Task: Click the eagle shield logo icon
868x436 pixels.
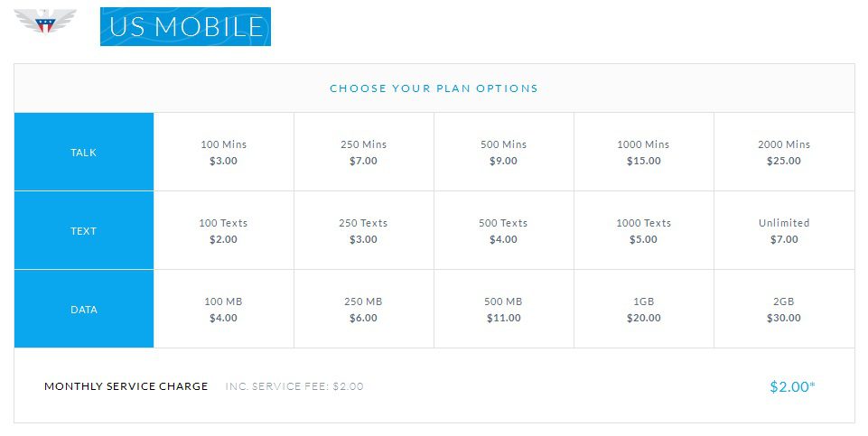Action: click(x=45, y=22)
